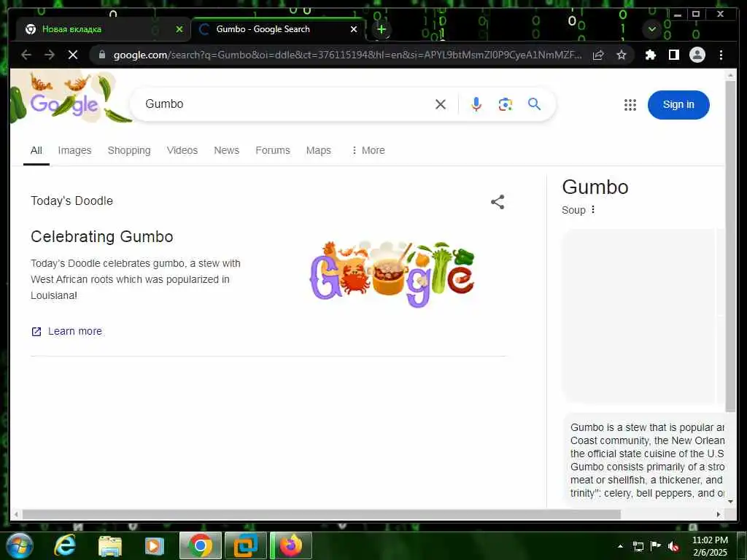Clear the search box with X

click(441, 104)
